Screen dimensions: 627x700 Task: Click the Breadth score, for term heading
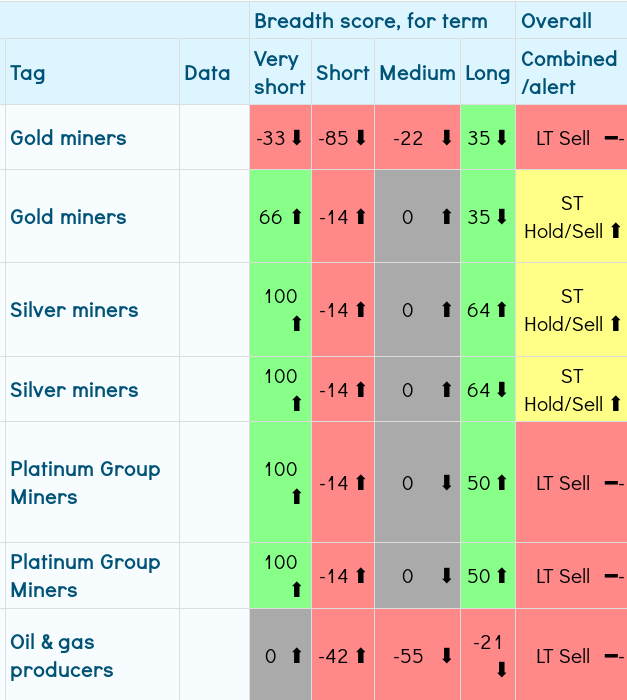point(371,20)
